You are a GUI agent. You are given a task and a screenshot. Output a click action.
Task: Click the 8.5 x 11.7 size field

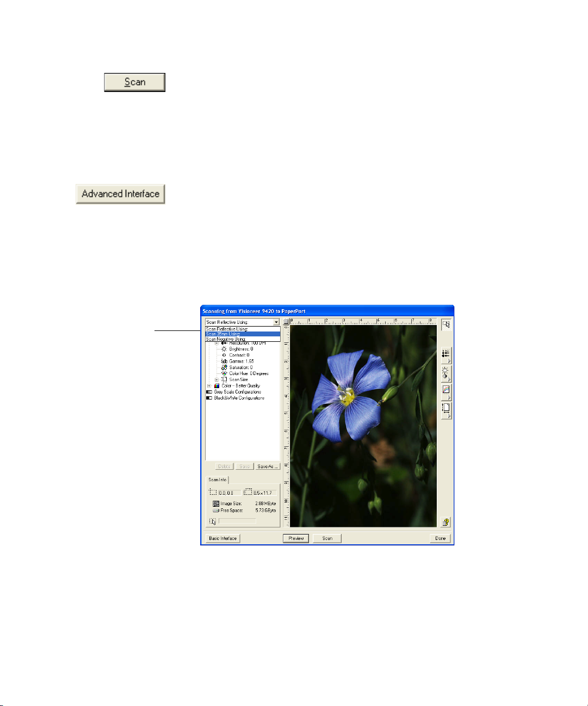click(x=265, y=493)
